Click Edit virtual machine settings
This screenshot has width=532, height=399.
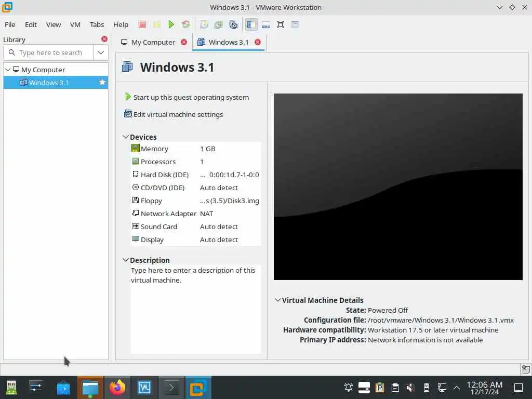tap(174, 114)
